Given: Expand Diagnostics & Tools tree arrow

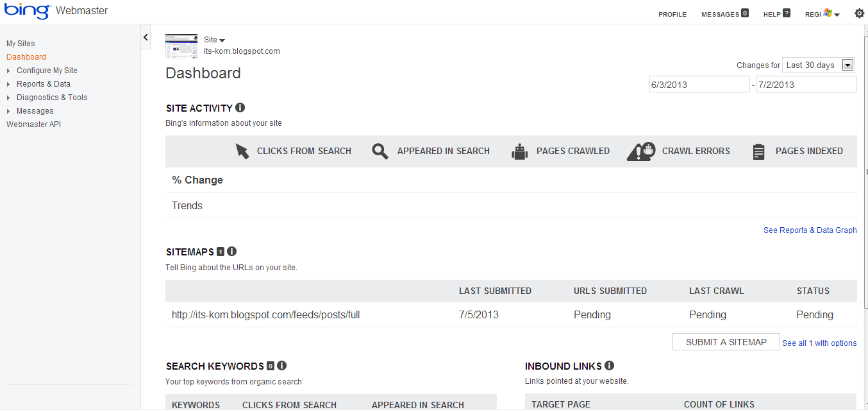Looking at the screenshot, I should [x=8, y=98].
